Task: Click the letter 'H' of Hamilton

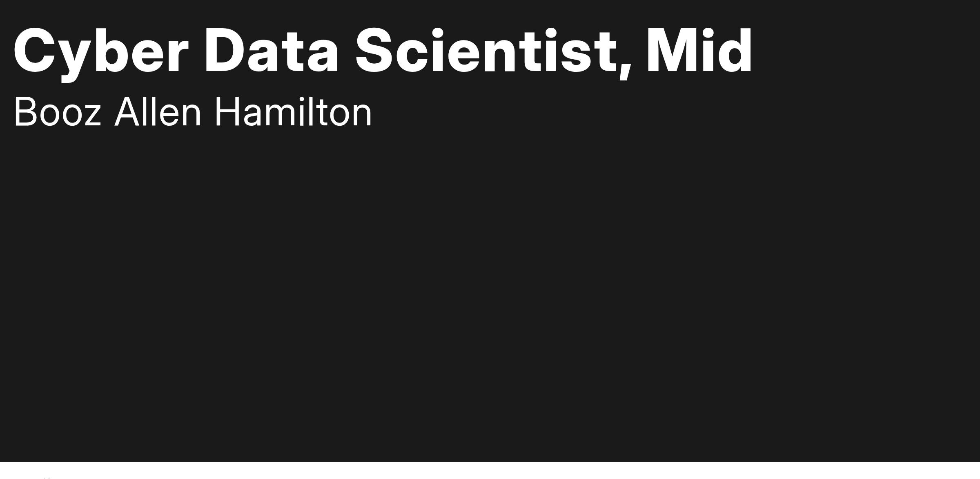Action: 227,112
